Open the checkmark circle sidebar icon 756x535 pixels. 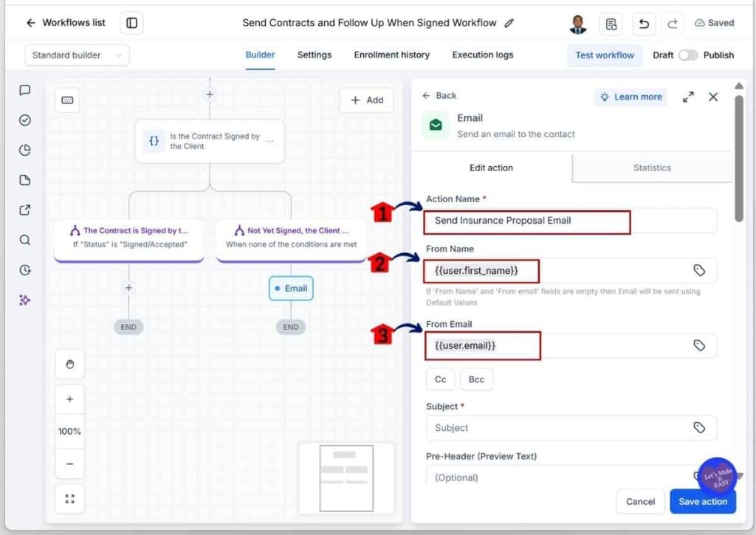tap(24, 120)
